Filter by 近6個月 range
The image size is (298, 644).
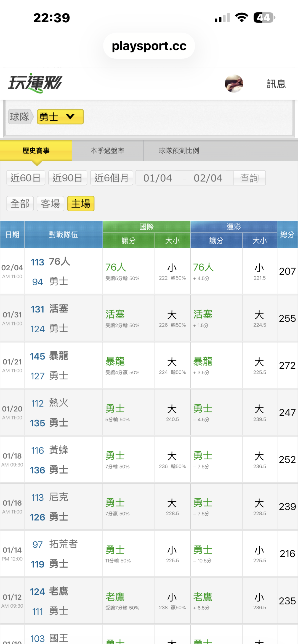(112, 178)
